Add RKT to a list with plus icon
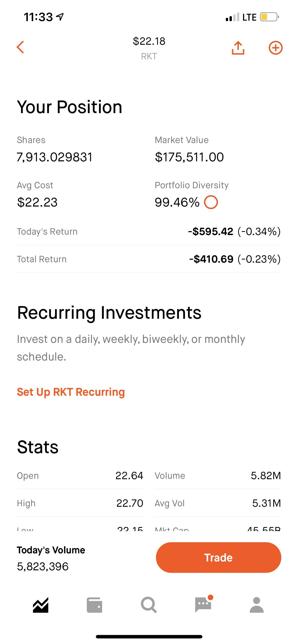298x644 pixels. tap(275, 48)
